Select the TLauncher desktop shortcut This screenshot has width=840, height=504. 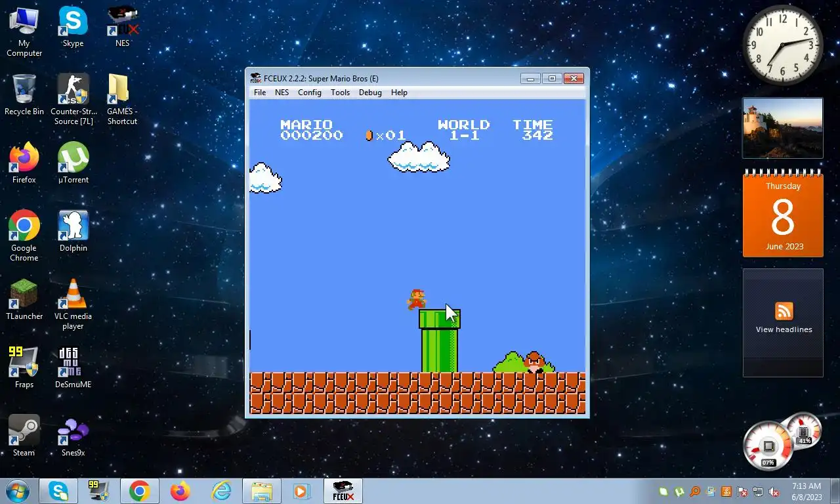24,300
